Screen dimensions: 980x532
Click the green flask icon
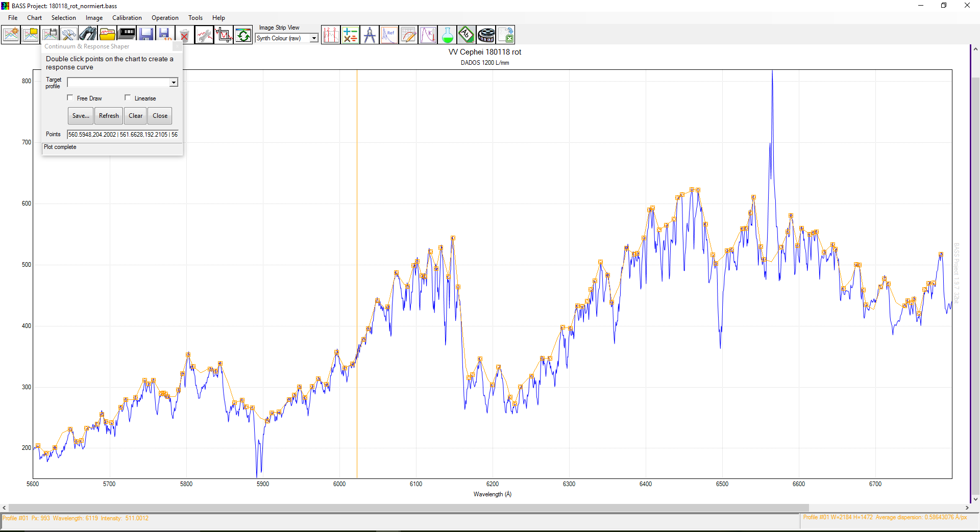[447, 35]
